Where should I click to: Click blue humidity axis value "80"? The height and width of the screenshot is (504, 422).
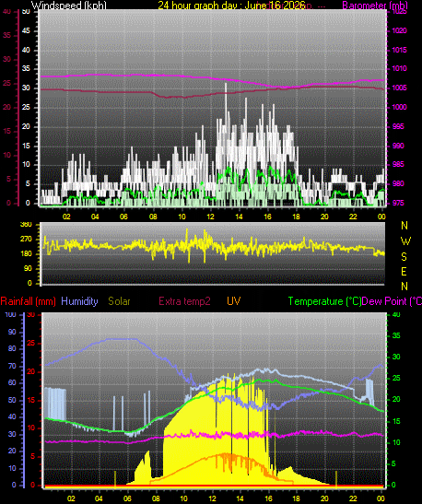pos(12,349)
